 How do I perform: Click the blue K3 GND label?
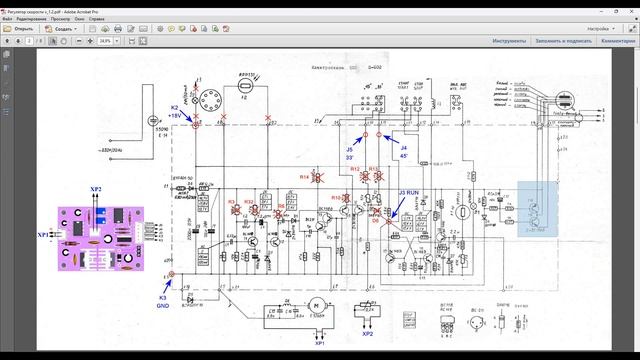[x=163, y=302]
